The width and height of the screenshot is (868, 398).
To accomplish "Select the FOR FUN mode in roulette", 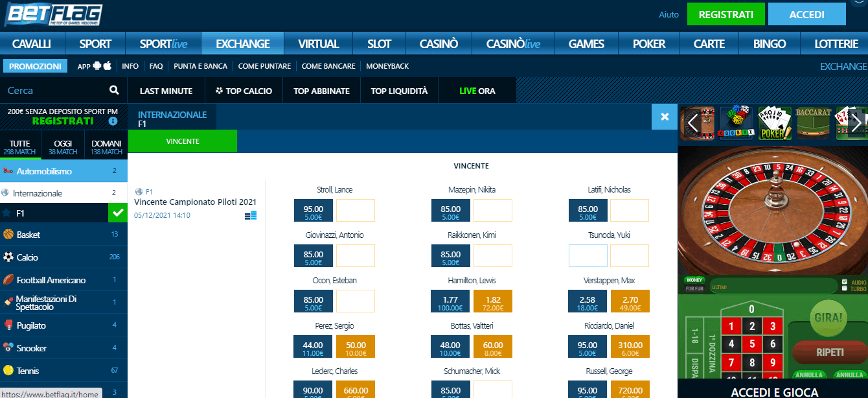I will click(694, 288).
